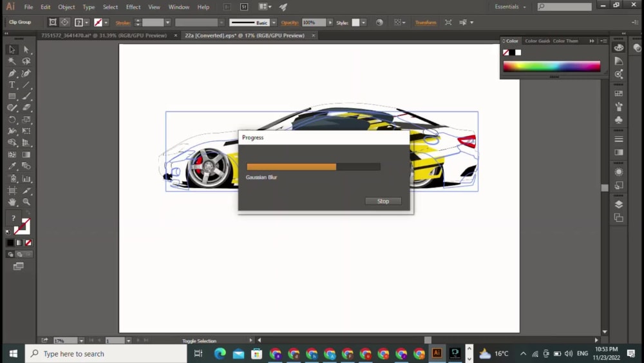The width and height of the screenshot is (644, 363).
Task: Set paint mode to None
Action: pyautogui.click(x=28, y=243)
